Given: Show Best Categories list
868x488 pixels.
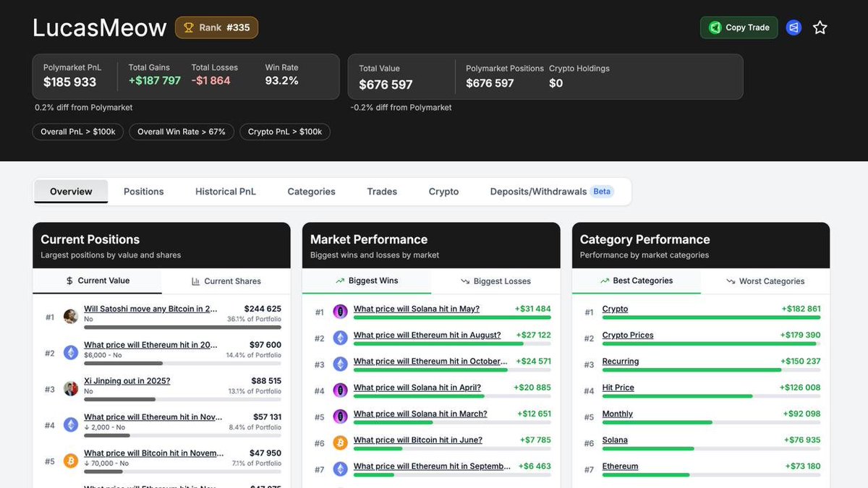Looking at the screenshot, I should pos(637,281).
